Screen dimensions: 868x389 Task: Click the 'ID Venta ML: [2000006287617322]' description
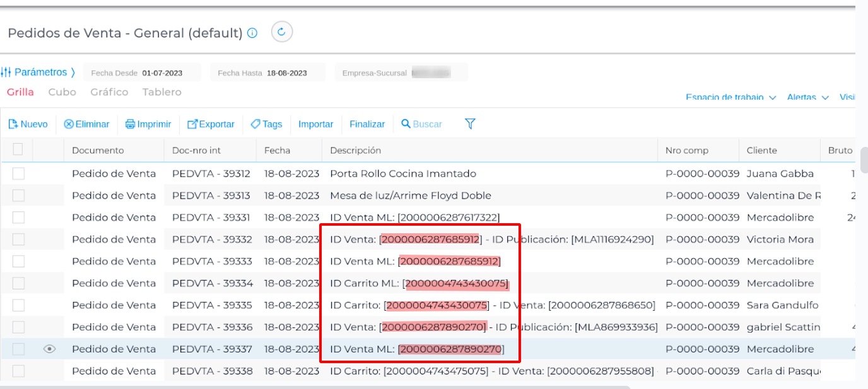click(x=415, y=218)
